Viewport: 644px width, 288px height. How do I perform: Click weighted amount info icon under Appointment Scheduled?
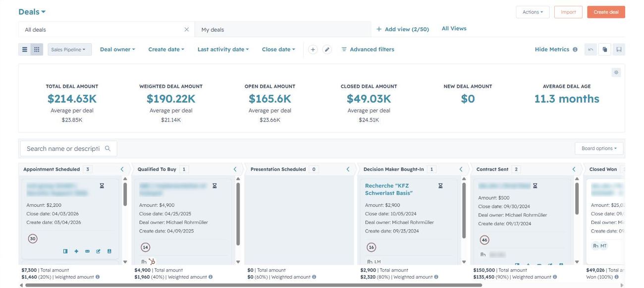(x=98, y=277)
